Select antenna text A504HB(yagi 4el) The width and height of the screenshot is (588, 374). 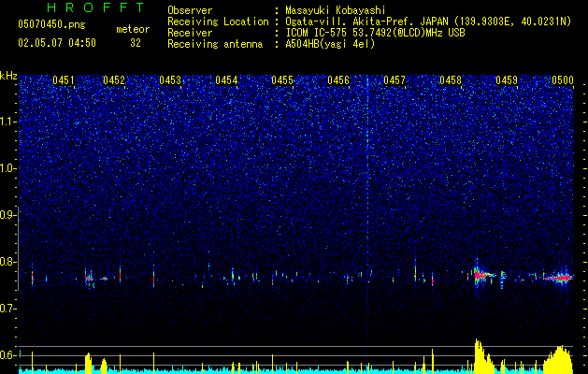tap(330, 44)
